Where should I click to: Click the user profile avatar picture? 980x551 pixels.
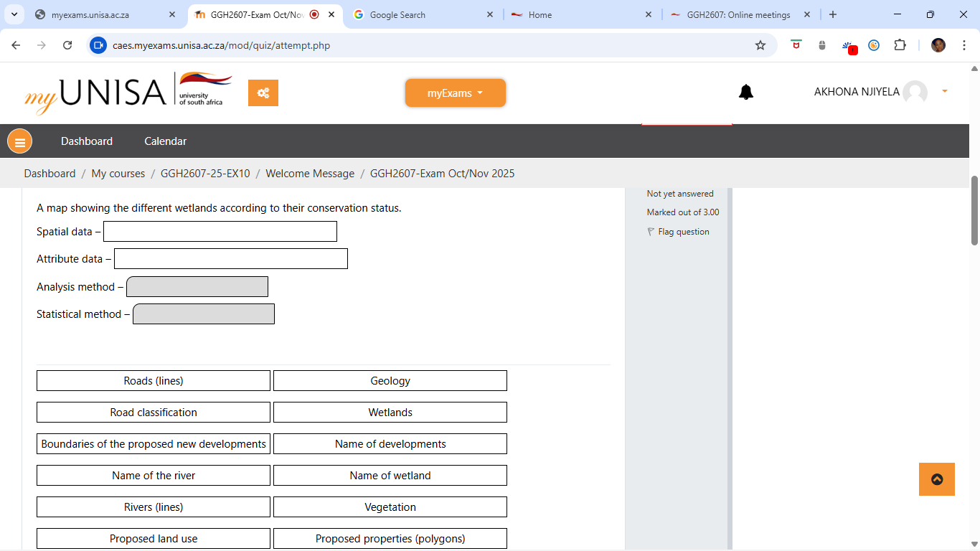click(x=915, y=93)
